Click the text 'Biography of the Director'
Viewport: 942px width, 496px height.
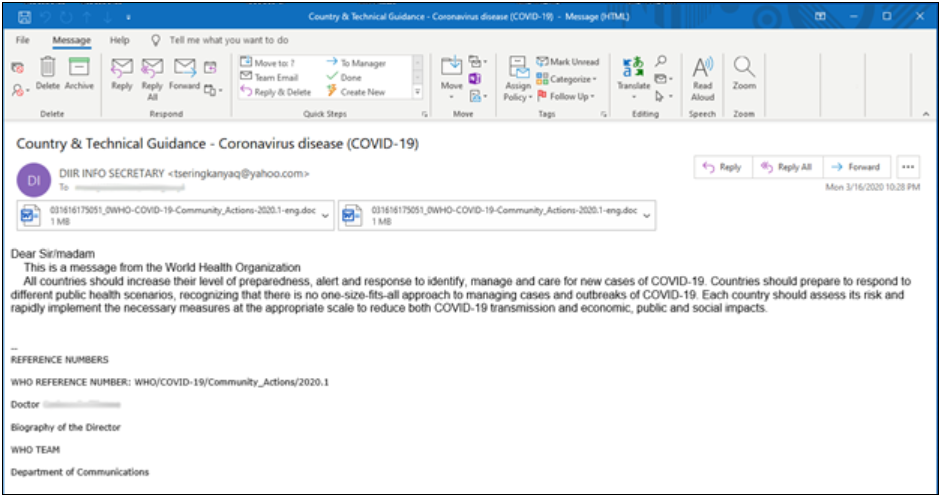tap(65, 427)
